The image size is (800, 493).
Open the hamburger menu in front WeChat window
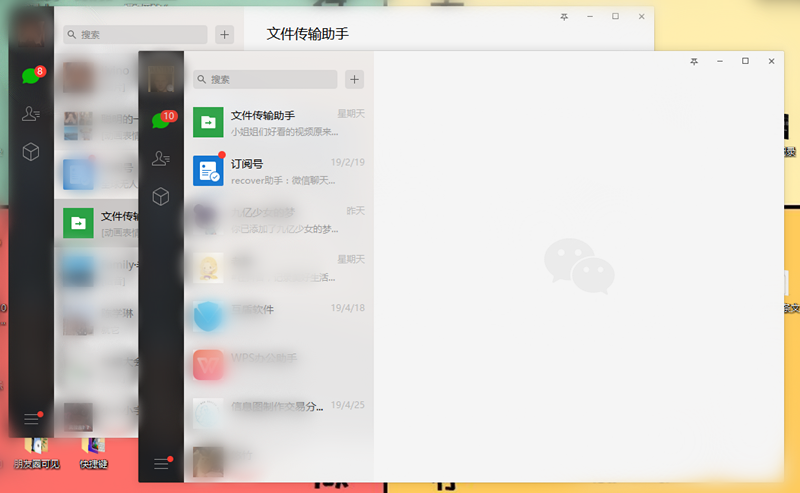[x=160, y=463]
